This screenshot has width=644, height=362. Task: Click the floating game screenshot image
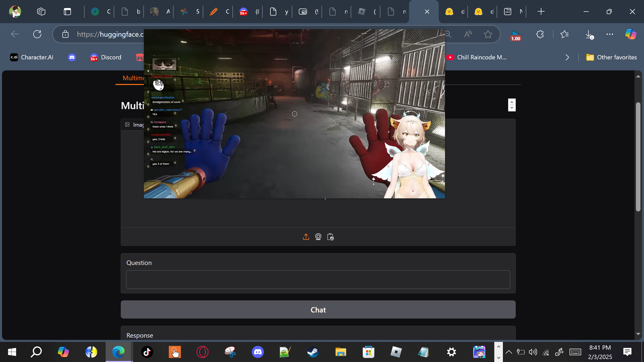(294, 114)
